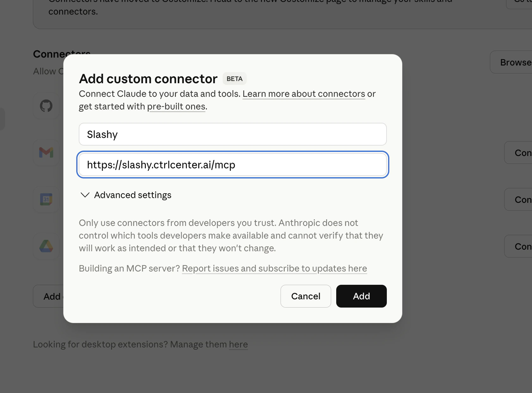
Task: Open the pre-built ones link
Action: (176, 106)
